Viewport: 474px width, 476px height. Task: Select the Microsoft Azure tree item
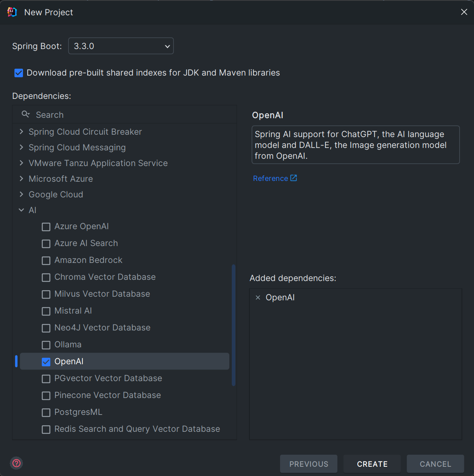[x=61, y=179]
